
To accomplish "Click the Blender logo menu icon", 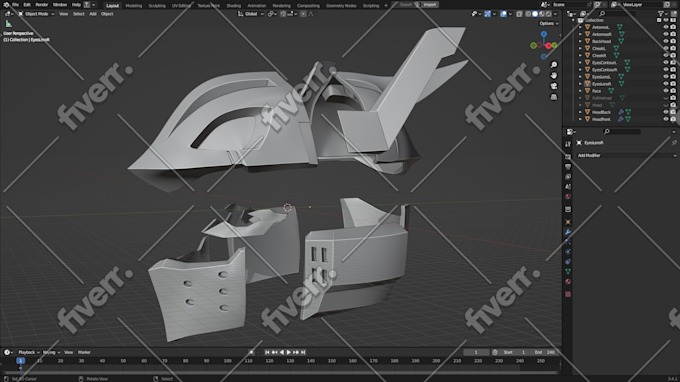I will pos(6,5).
